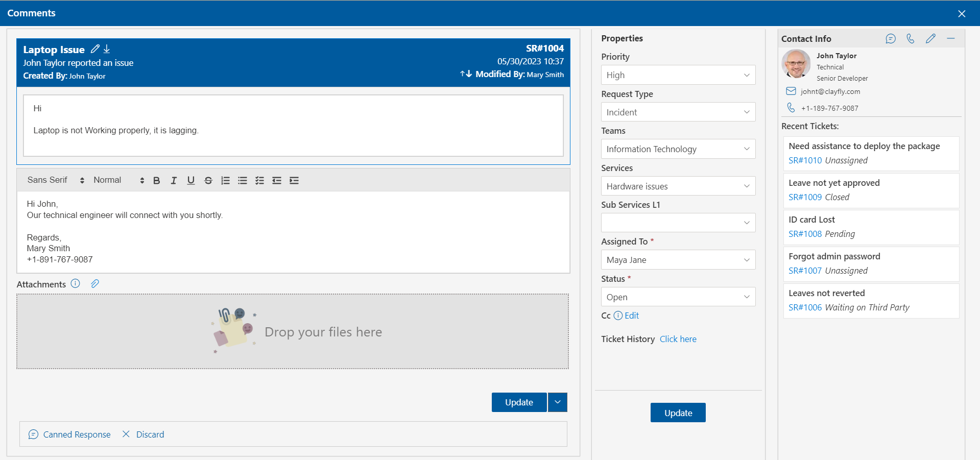This screenshot has height=460, width=980.
Task: Open Status dropdown showing Open
Action: click(x=678, y=297)
